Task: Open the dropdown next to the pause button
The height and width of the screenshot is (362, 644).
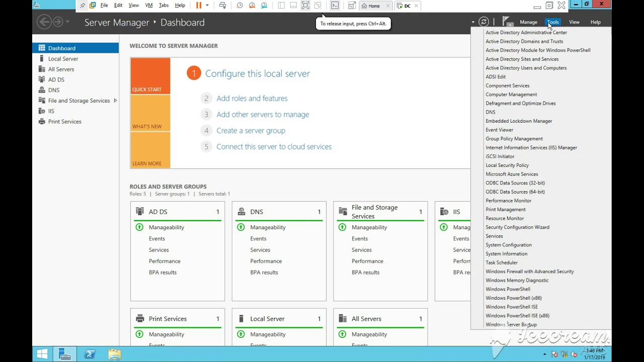Action: [207, 6]
